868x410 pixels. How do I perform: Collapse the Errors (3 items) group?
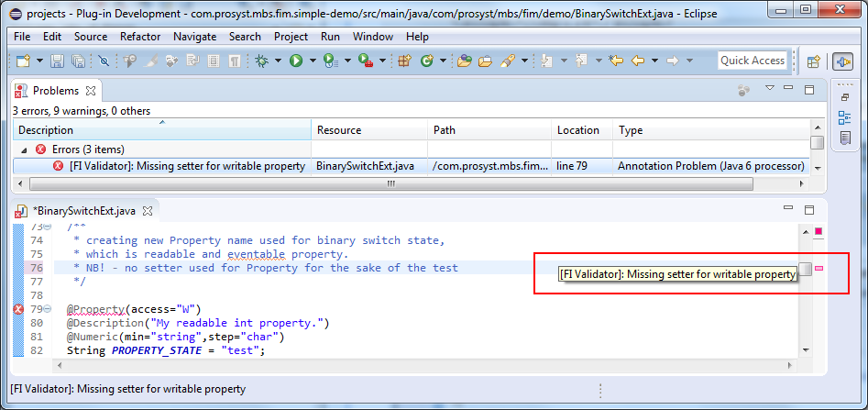point(24,149)
